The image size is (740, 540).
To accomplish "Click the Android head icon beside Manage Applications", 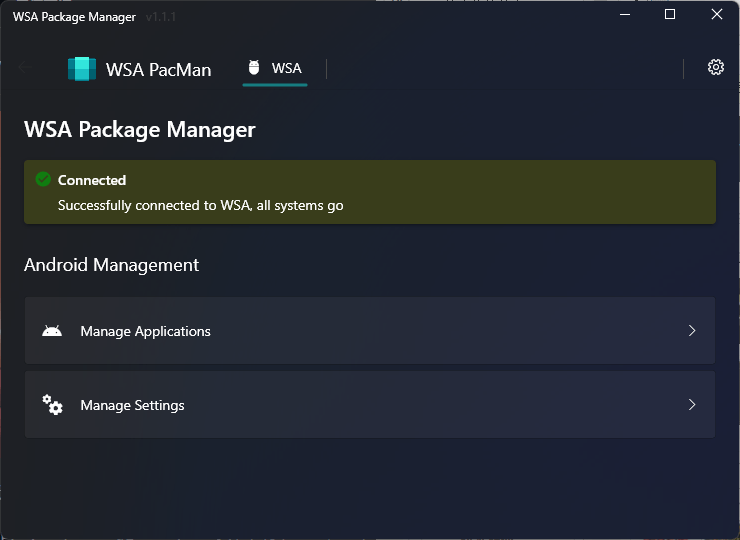I will (x=52, y=331).
